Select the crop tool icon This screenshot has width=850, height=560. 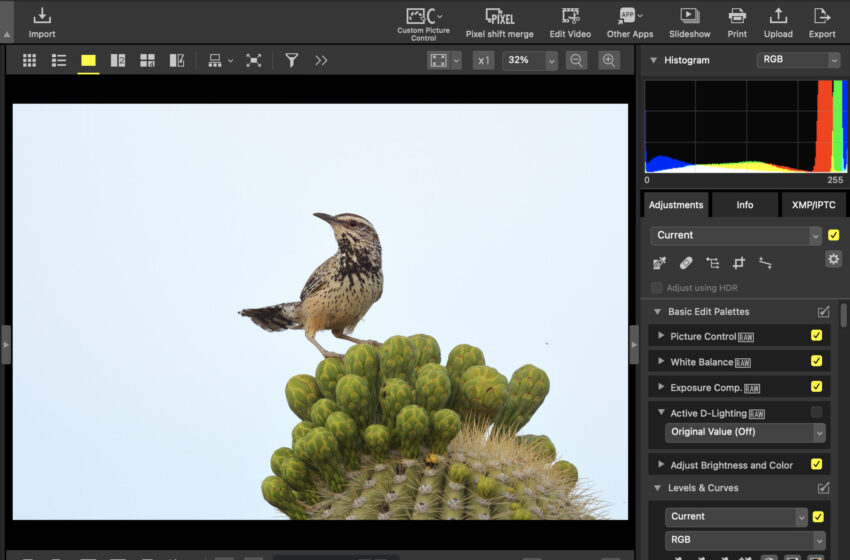739,263
